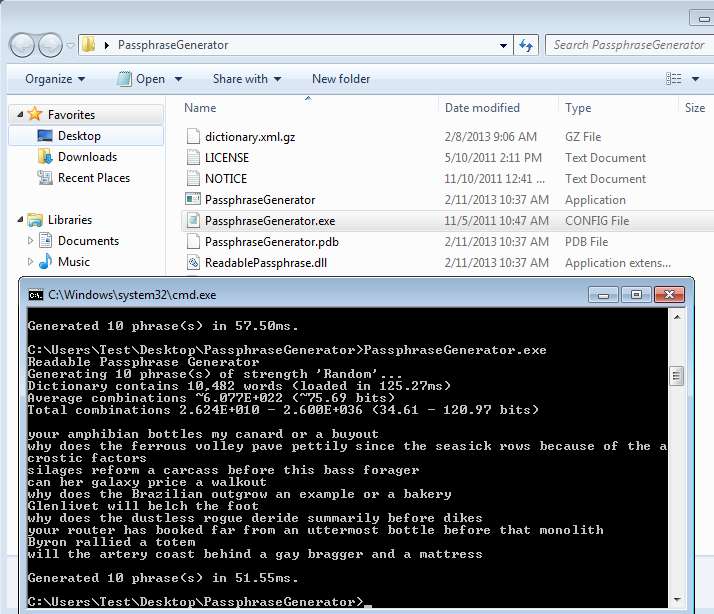Click the Search PassphraseGenerator input field
Image resolution: width=714 pixels, height=614 pixels.
(628, 45)
